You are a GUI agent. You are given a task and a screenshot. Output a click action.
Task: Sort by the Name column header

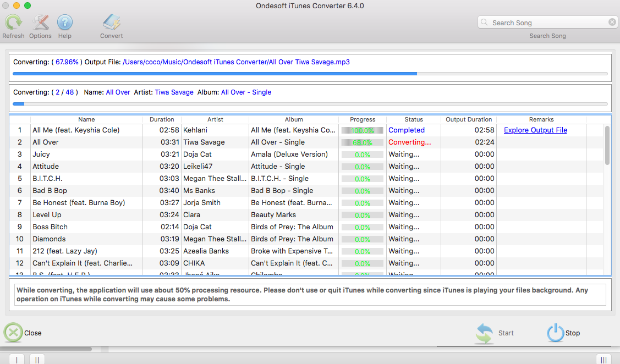(86, 119)
